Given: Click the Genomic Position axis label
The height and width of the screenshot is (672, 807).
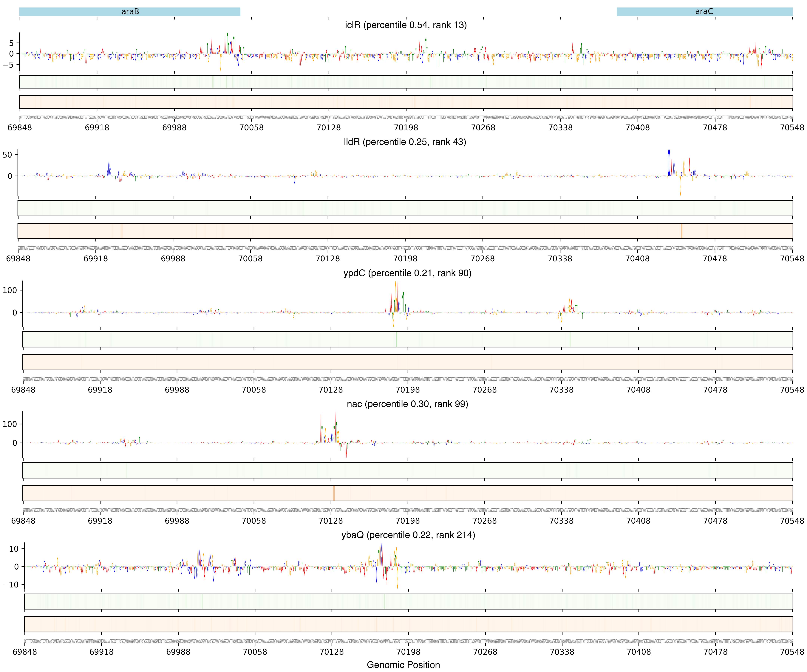Looking at the screenshot, I should 403,665.
